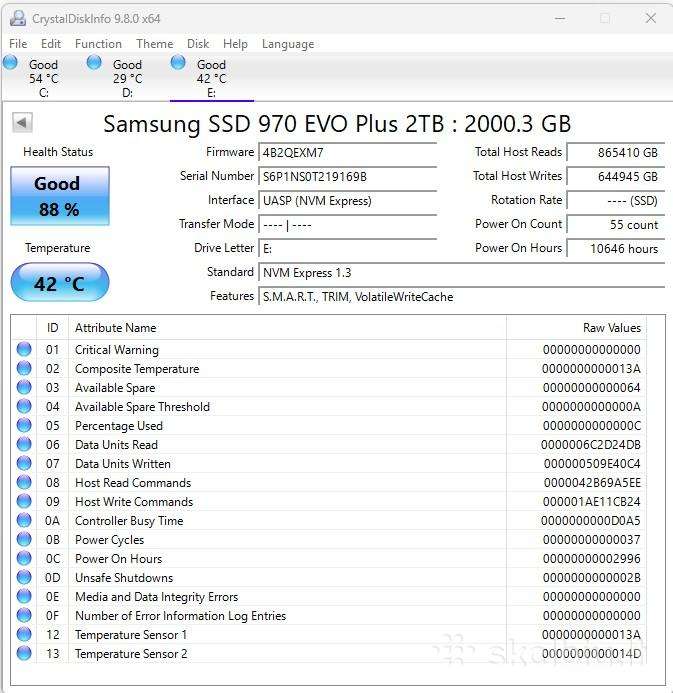The height and width of the screenshot is (693, 673).
Task: Click the C: drive status orb
Action: pyautogui.click(x=10, y=63)
